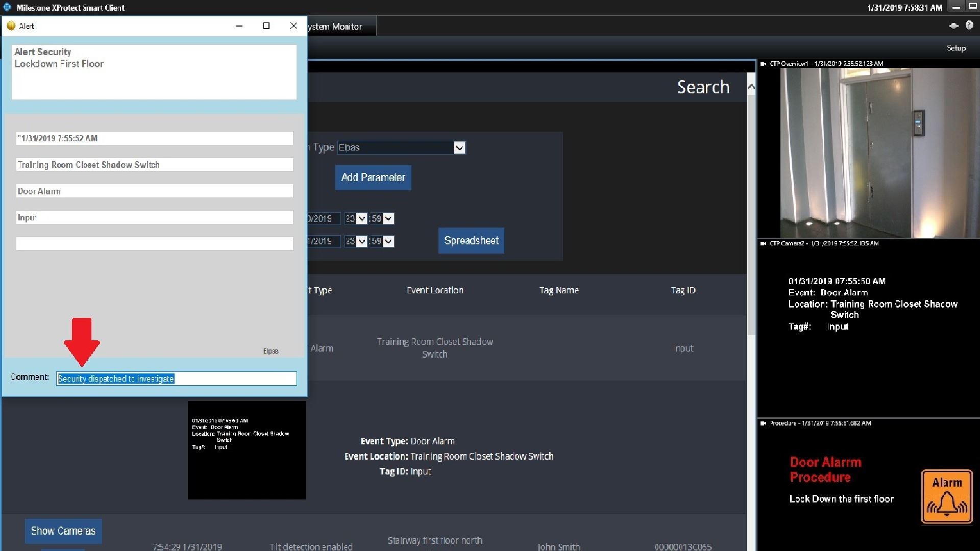The height and width of the screenshot is (551, 980).
Task: Click the Input cell in Tag ID column
Action: (x=683, y=348)
